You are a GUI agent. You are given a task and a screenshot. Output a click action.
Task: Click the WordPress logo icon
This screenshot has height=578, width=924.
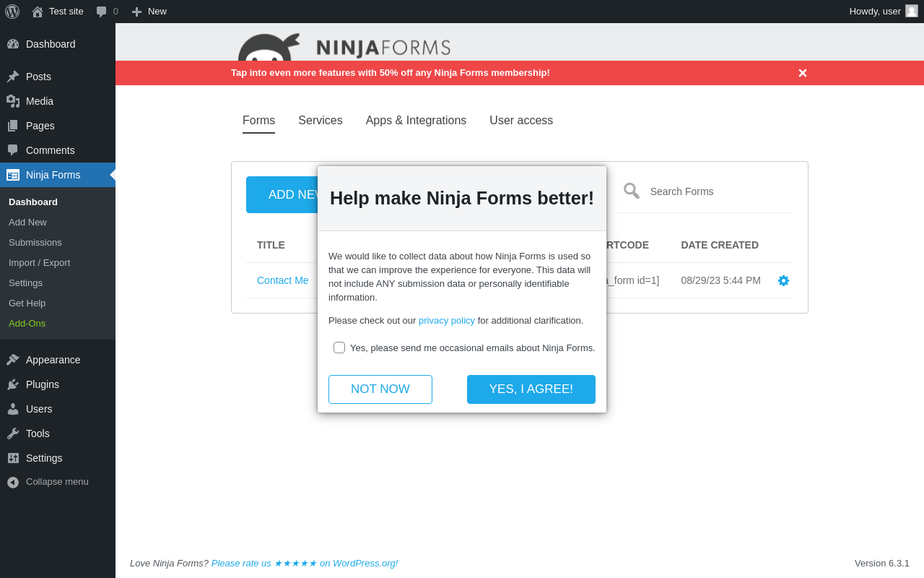[12, 12]
